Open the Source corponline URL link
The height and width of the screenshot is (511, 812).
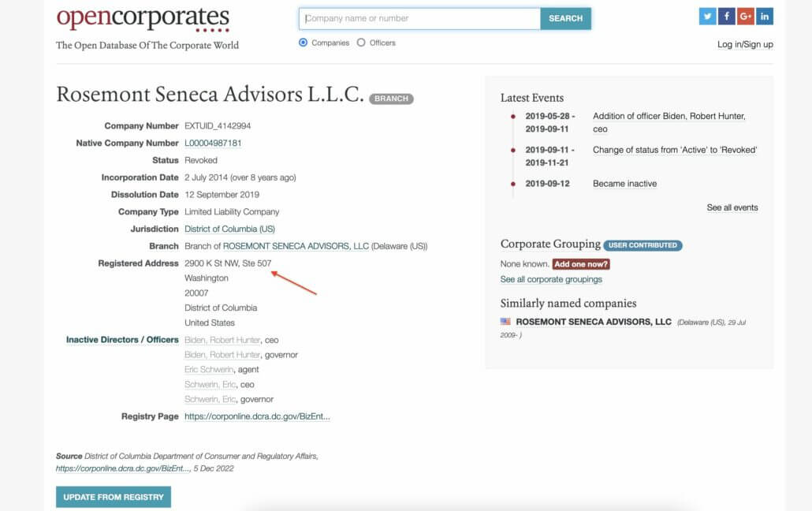(123, 468)
